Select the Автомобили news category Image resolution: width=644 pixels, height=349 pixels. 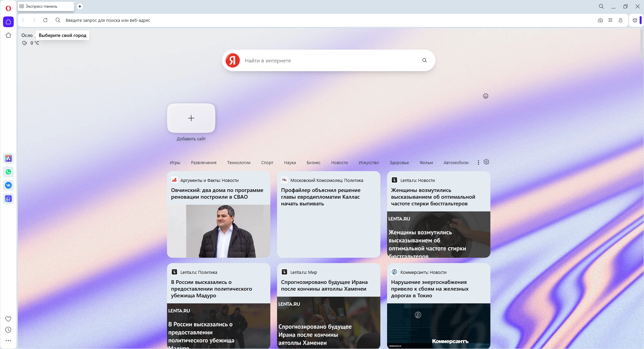coord(456,163)
